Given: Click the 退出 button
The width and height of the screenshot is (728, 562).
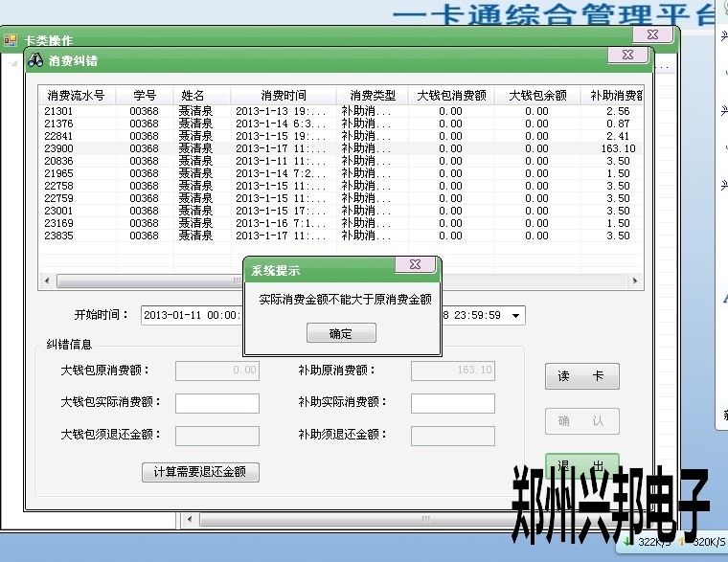Looking at the screenshot, I should [x=581, y=464].
